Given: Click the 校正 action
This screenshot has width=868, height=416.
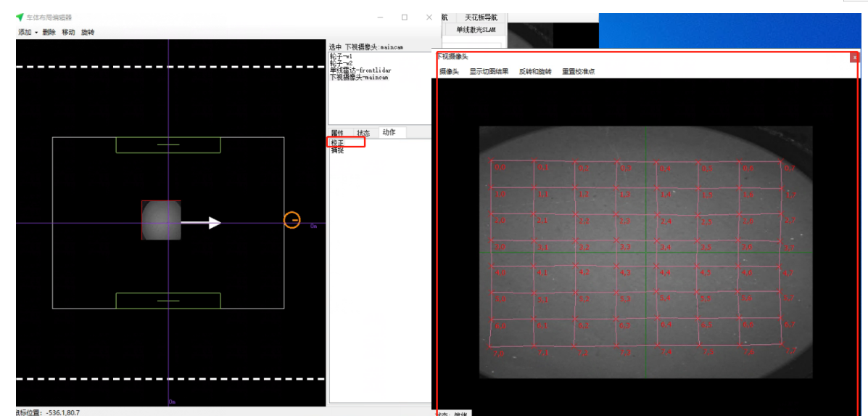Looking at the screenshot, I should click(x=338, y=143).
